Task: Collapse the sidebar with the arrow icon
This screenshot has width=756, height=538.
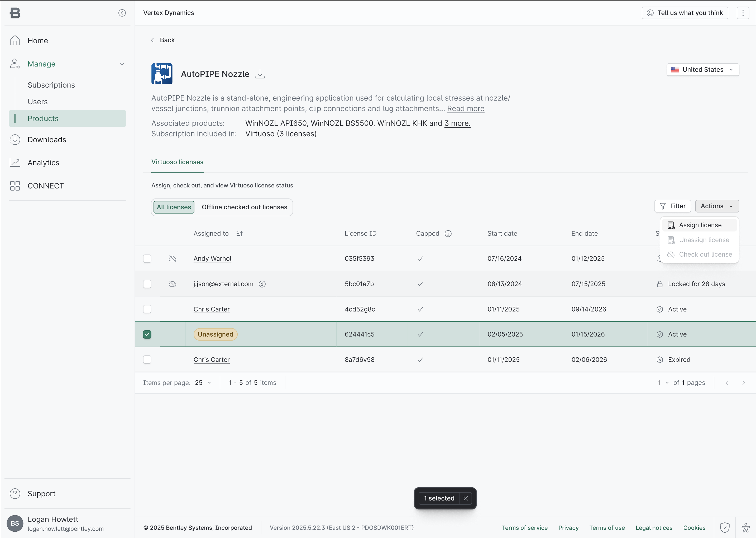Action: (x=122, y=13)
